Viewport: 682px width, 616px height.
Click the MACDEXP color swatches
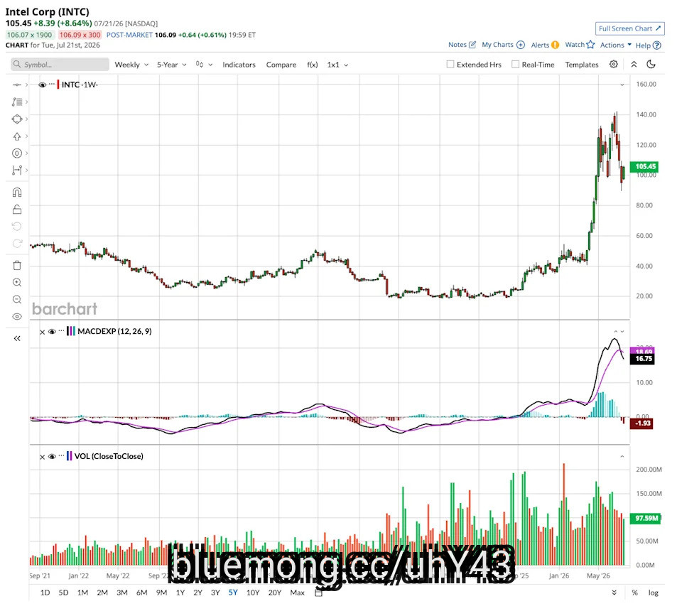71,331
